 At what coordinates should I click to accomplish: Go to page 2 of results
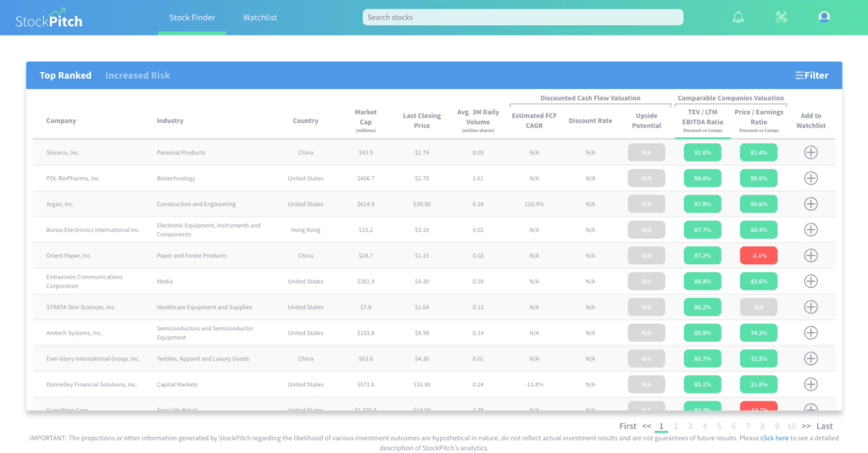[676, 427]
